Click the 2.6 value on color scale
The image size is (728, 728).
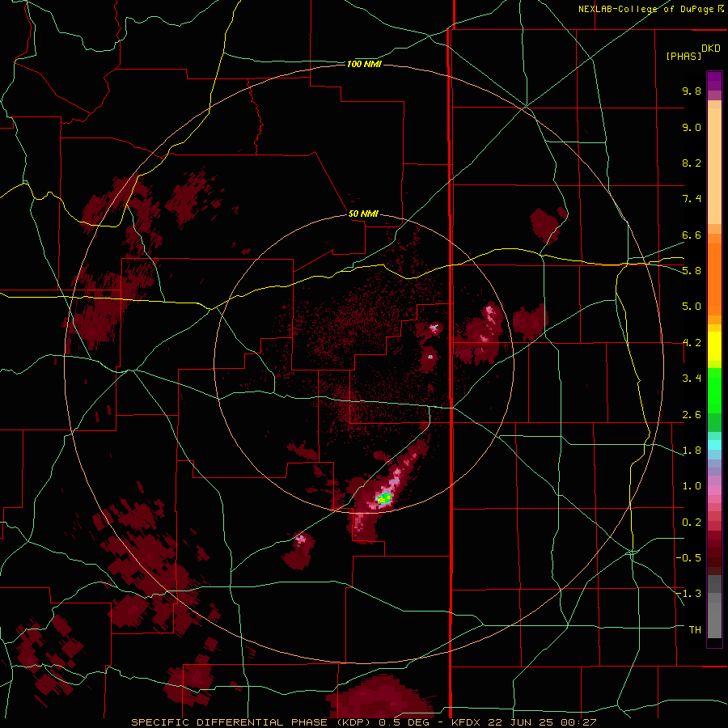click(x=692, y=415)
